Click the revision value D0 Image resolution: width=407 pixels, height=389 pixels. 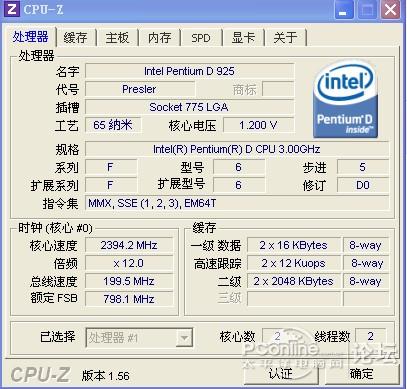(363, 185)
